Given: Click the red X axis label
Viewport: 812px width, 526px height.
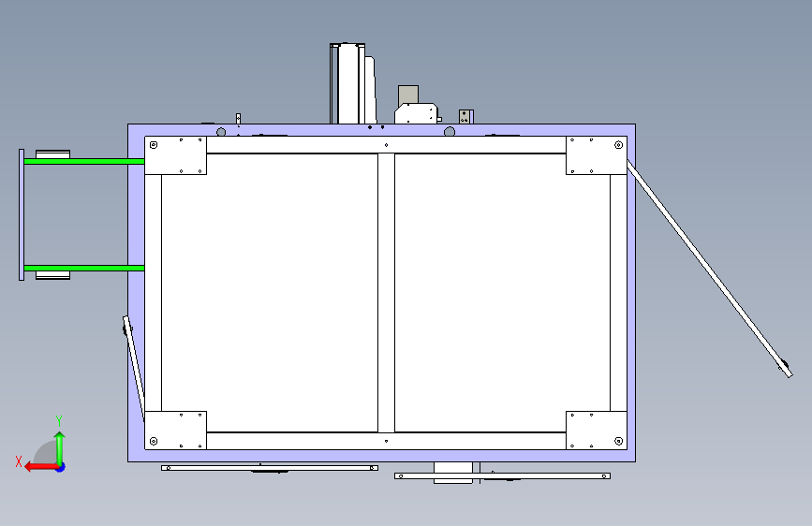Looking at the screenshot, I should point(19,461).
